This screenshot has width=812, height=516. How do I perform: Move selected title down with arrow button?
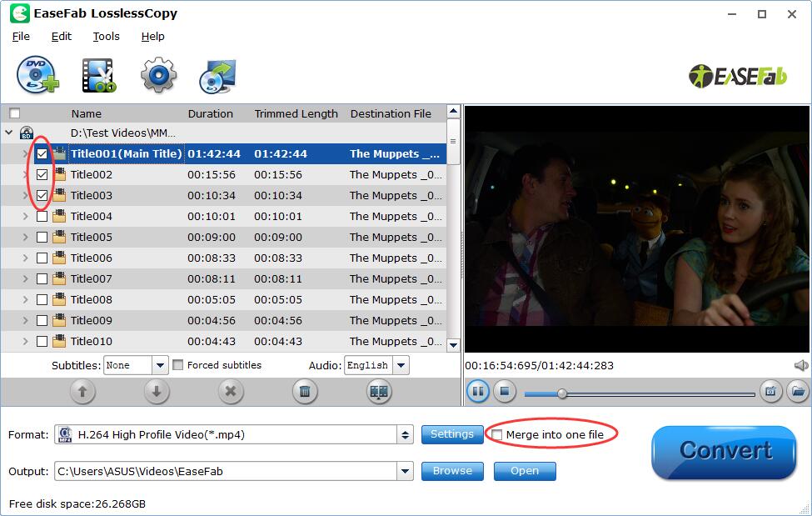(x=157, y=391)
